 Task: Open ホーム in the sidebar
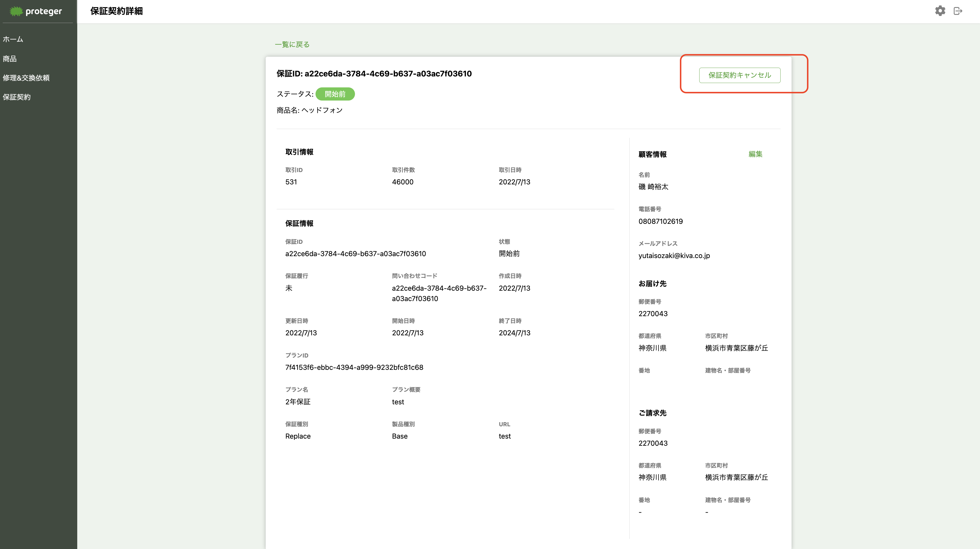coord(13,39)
